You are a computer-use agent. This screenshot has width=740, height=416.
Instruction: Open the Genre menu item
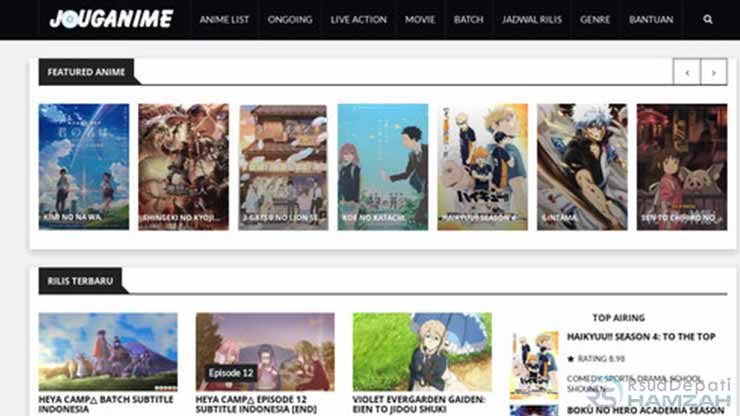[x=595, y=19]
